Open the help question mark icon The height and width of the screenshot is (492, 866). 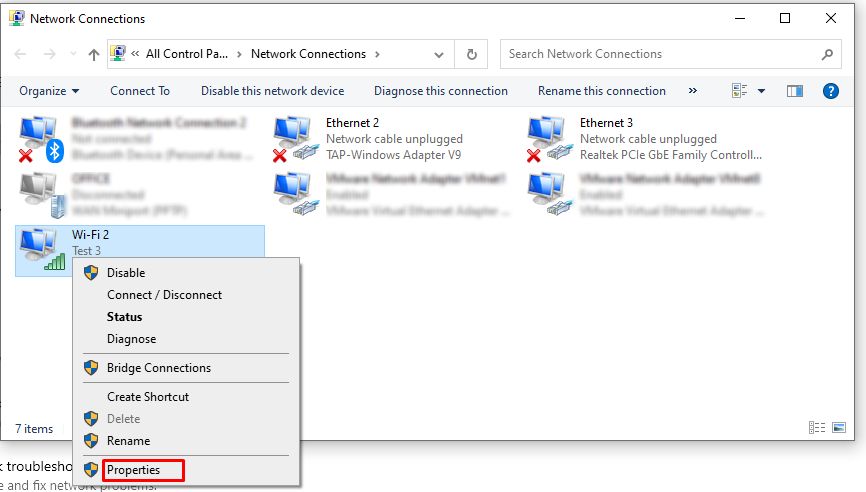pos(829,91)
